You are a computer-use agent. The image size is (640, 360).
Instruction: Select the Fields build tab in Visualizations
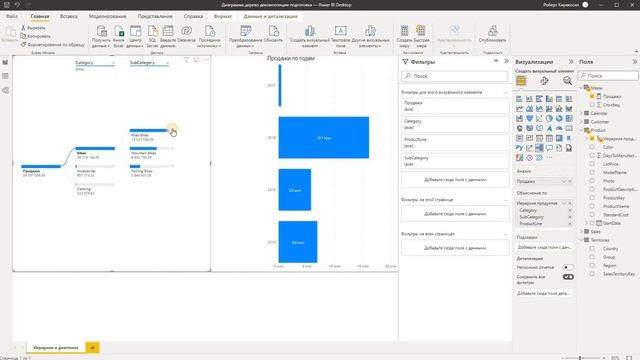click(x=521, y=81)
